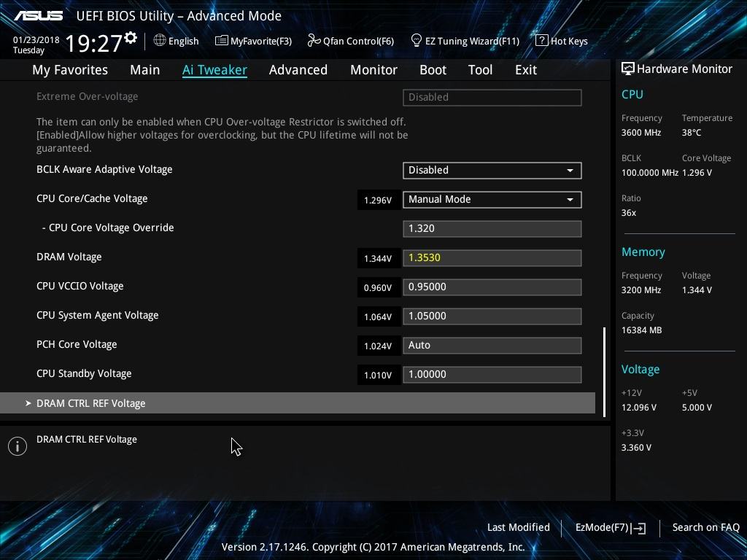Click the 0.960V VCCIO reading badge
The width and height of the screenshot is (747, 560).
click(379, 287)
